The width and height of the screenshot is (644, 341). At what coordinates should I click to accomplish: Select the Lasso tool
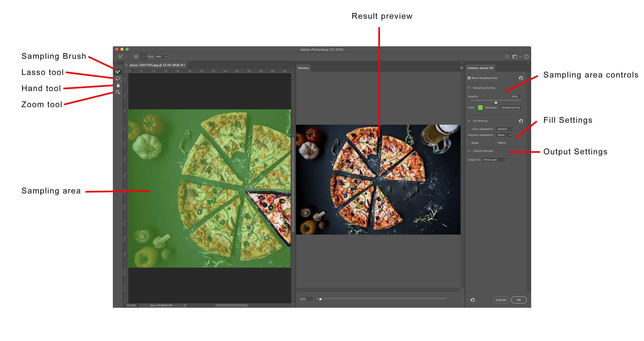[x=118, y=78]
